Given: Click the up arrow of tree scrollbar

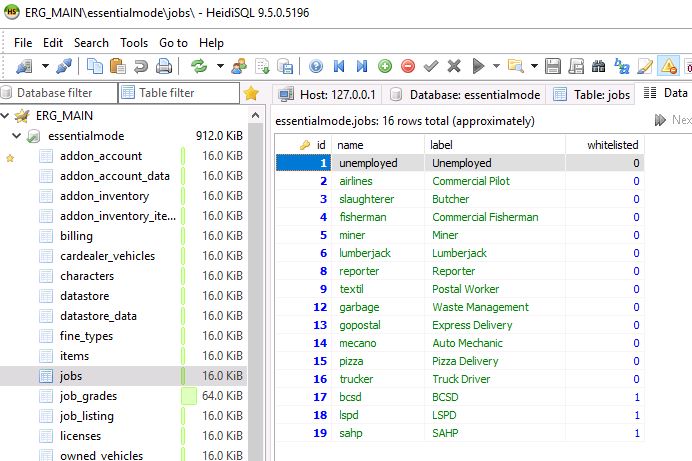Looking at the screenshot, I should (255, 116).
